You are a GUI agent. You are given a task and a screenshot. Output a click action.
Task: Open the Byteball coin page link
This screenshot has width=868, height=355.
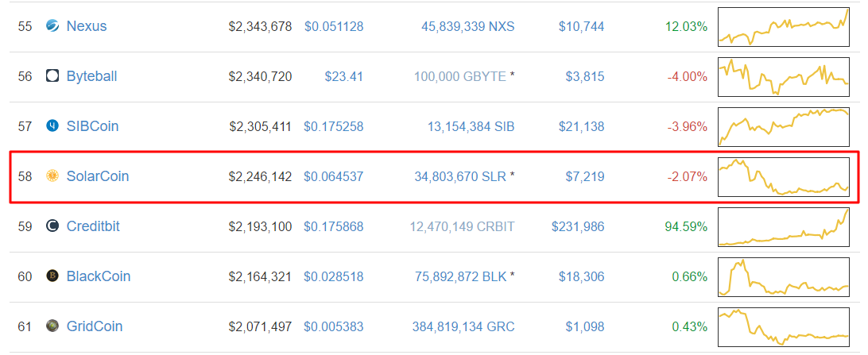pos(91,76)
